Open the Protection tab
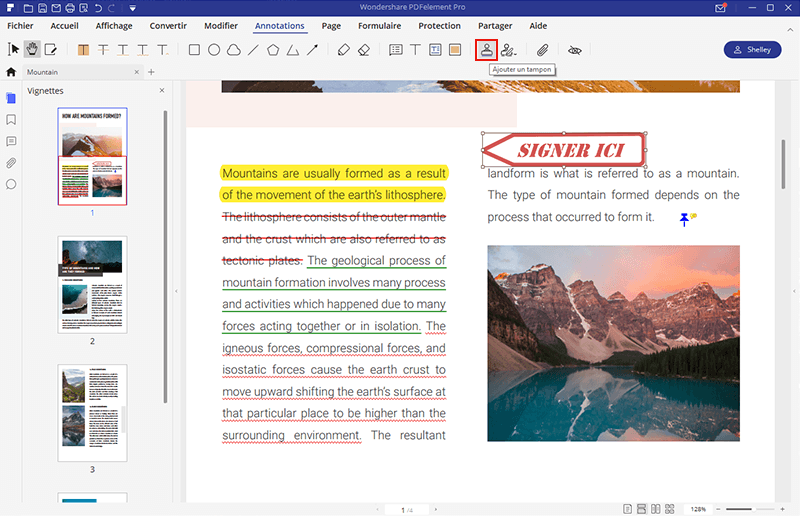 [x=439, y=26]
